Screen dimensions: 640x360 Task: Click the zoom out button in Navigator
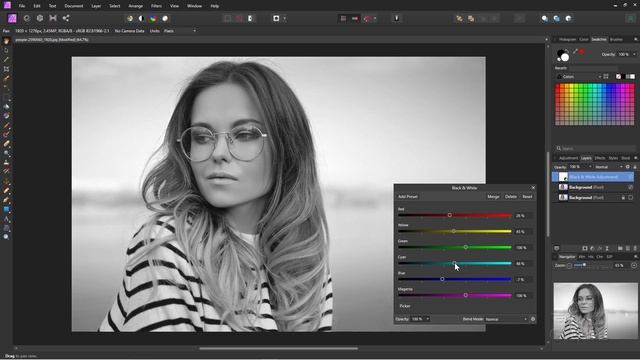569,266
